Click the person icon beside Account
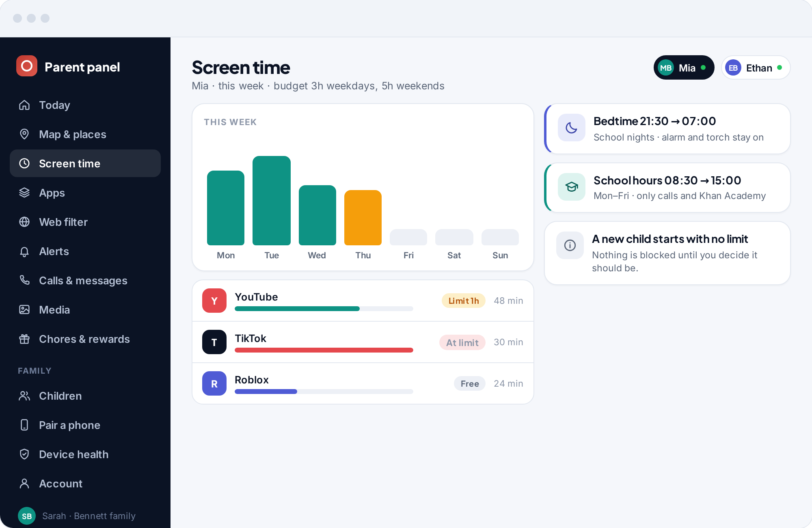 (x=24, y=484)
